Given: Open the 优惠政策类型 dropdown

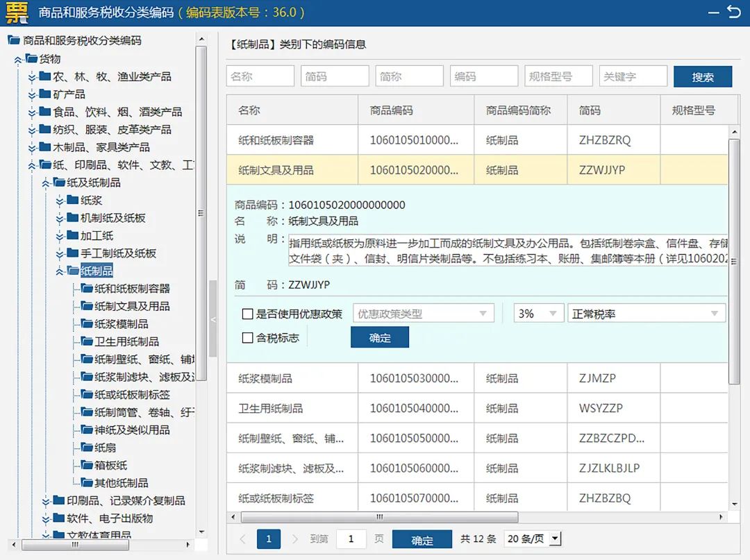Looking at the screenshot, I should click(424, 314).
